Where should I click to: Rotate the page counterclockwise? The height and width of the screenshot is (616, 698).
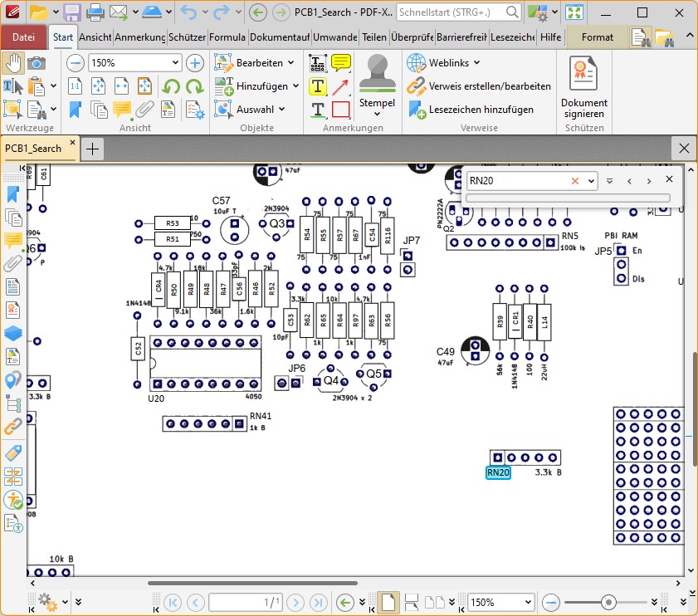(x=169, y=86)
